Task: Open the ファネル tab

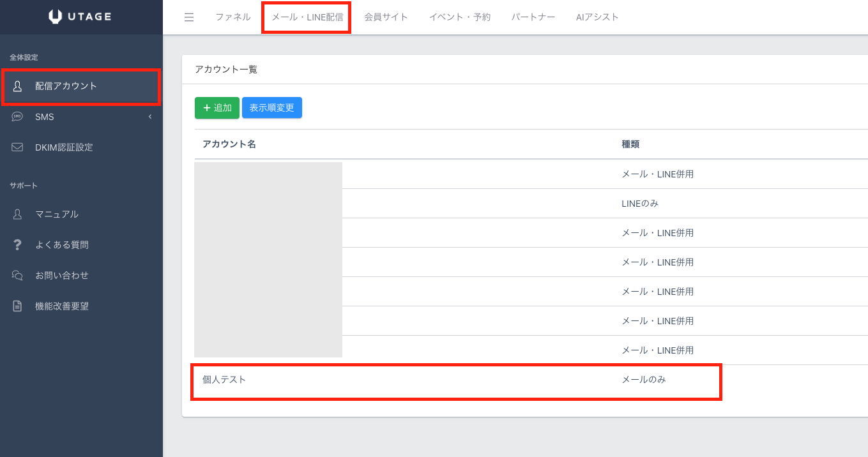Action: [x=233, y=17]
